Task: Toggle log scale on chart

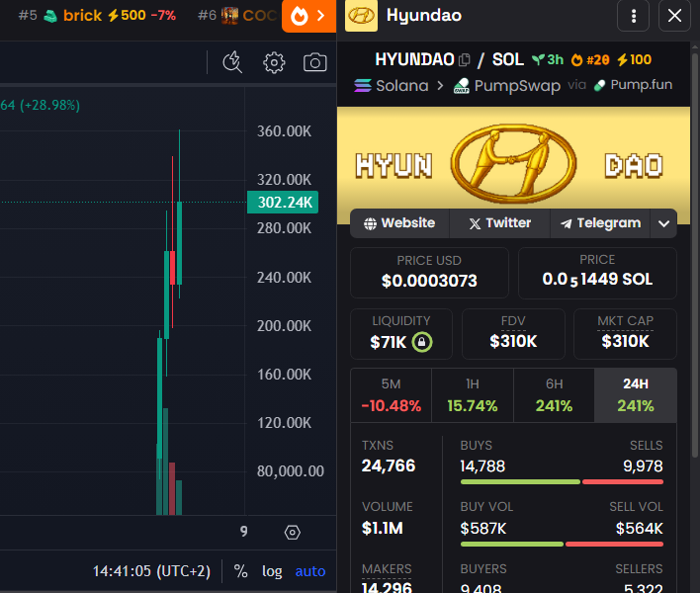Action: click(272, 571)
